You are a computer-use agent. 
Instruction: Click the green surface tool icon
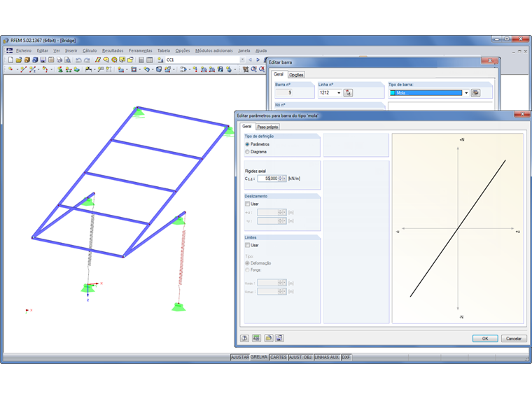click(77, 69)
